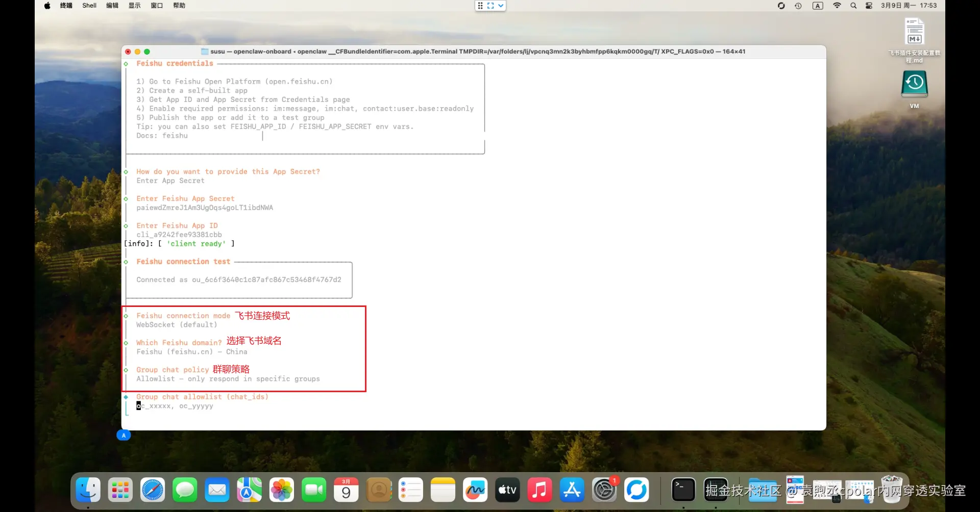
Task: Click the 'Tip: you can also set FEISHU_APP_ID' line
Action: (275, 126)
